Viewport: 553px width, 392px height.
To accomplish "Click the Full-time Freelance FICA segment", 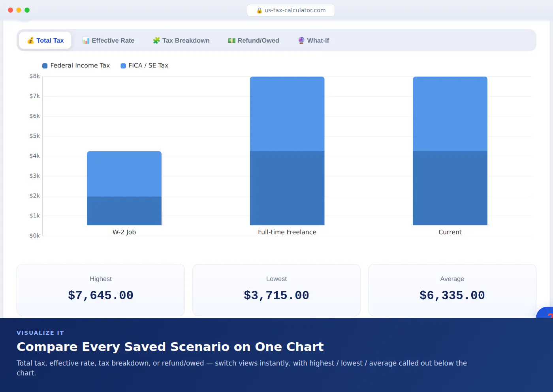I will (x=287, y=114).
